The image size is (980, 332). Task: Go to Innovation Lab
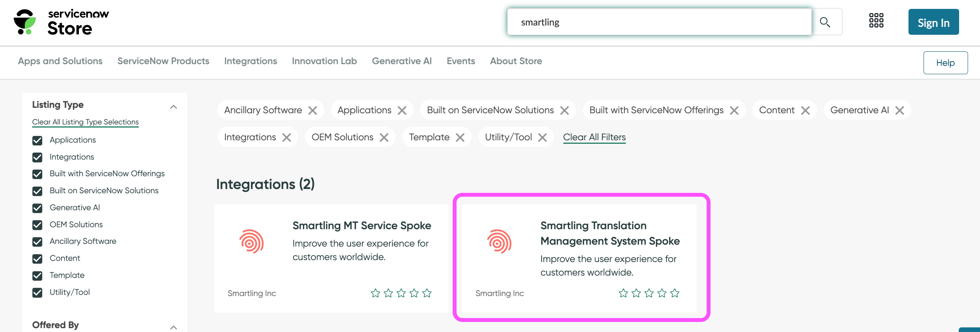point(324,61)
